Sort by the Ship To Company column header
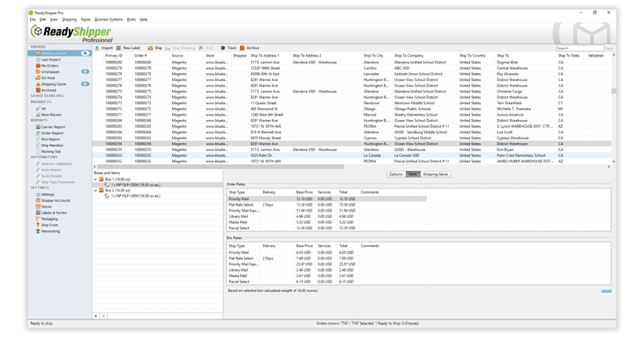Viewport: 644px width, 337px height. 409,56
